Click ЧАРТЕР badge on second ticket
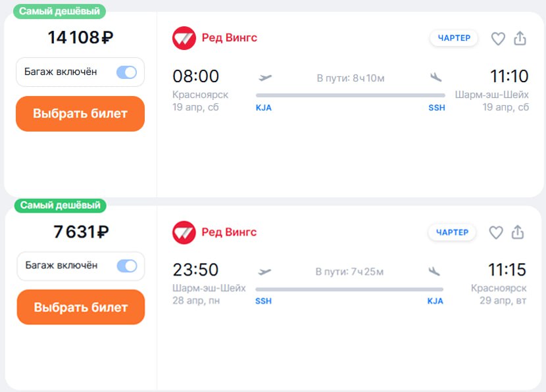 coord(453,232)
